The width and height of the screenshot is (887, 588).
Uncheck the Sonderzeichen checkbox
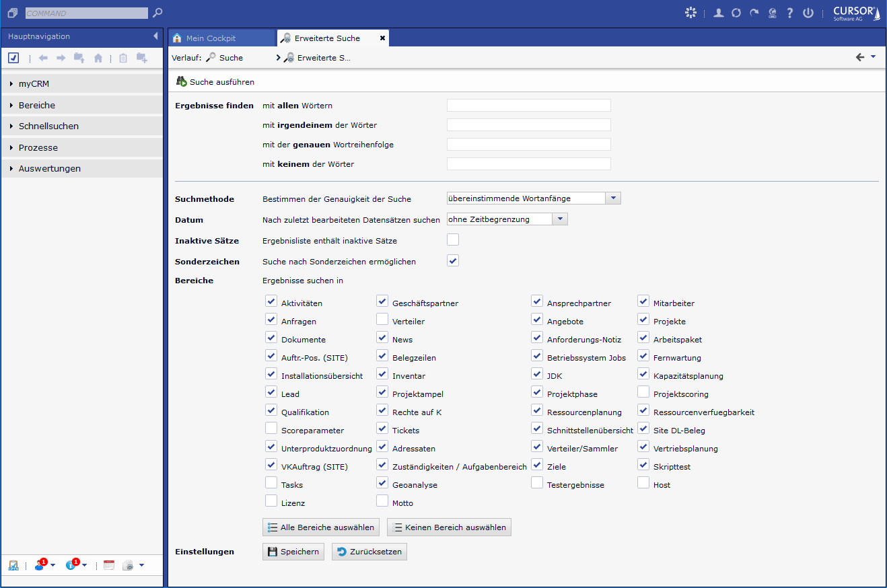click(x=453, y=260)
